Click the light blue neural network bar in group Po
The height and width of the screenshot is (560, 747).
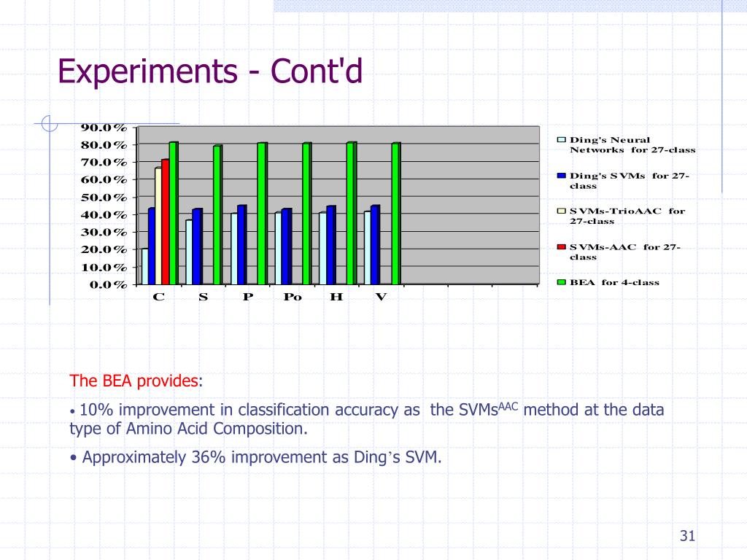tap(278, 249)
